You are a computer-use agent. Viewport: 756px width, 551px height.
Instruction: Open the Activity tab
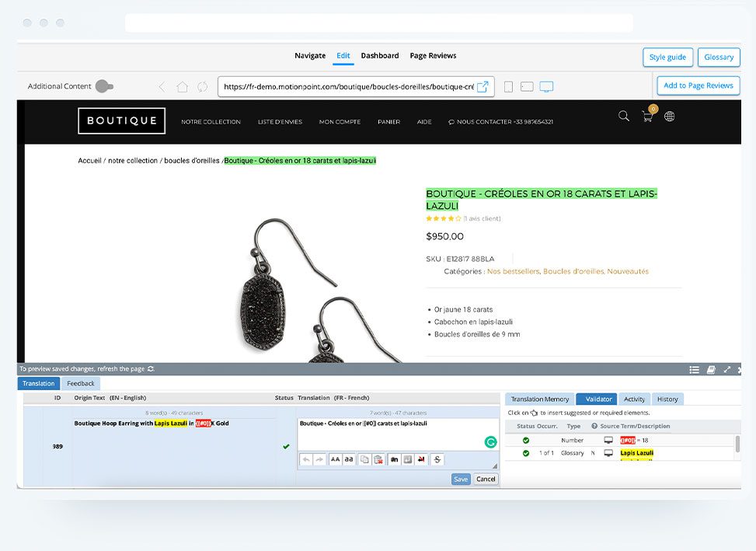(634, 399)
